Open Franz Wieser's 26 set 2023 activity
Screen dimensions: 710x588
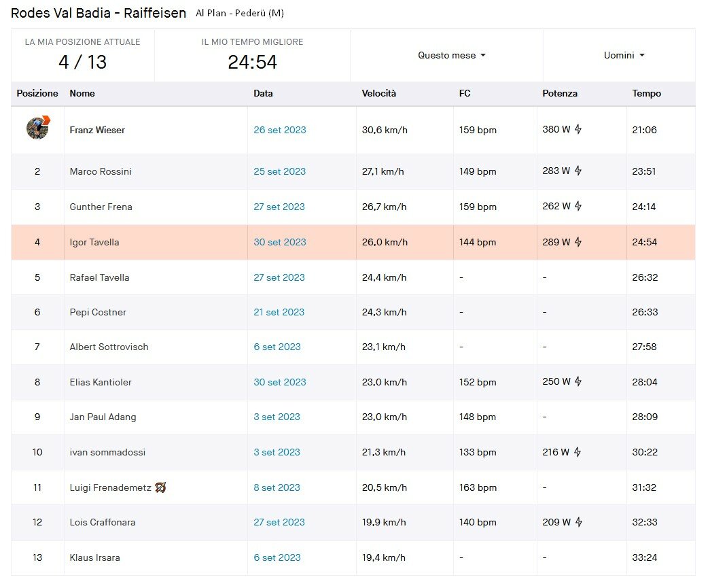(279, 130)
